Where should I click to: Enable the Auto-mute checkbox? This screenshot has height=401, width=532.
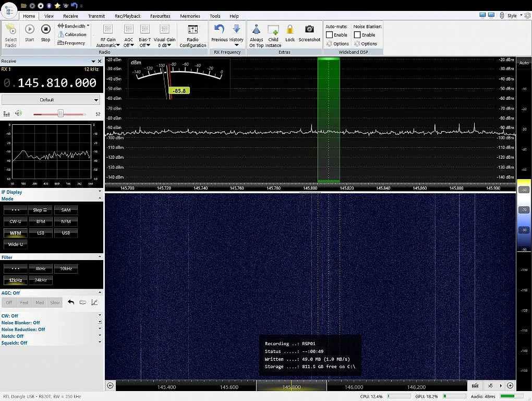coord(329,34)
